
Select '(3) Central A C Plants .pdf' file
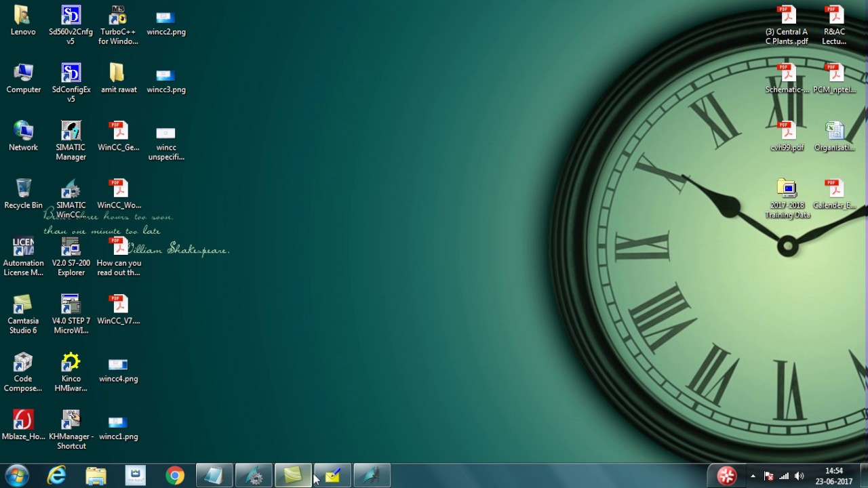(787, 25)
